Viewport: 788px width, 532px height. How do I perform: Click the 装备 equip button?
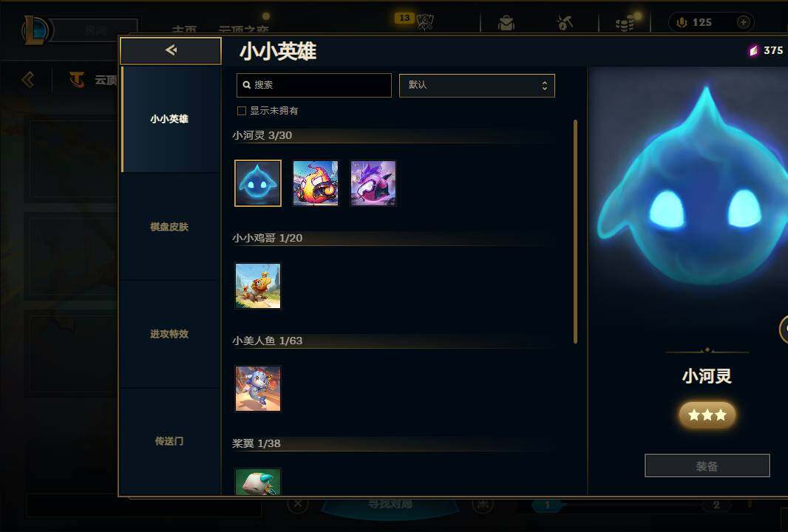tap(707, 465)
